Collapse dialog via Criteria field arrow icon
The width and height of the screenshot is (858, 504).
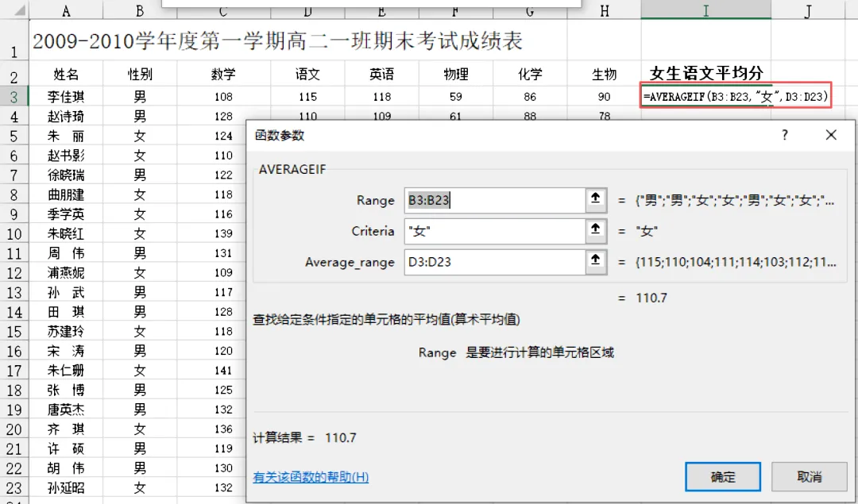click(596, 231)
